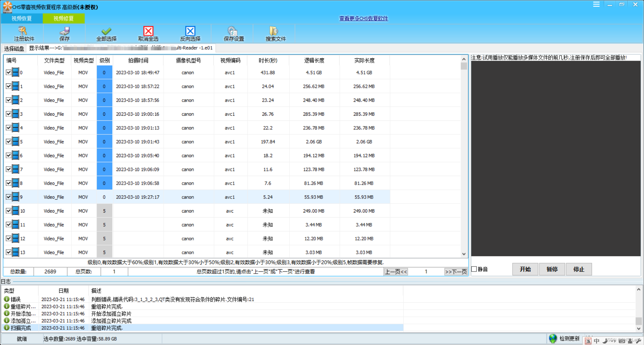Click file list scrollbar up arrow
Viewport: 644px width, 345px height.
coord(464,59)
